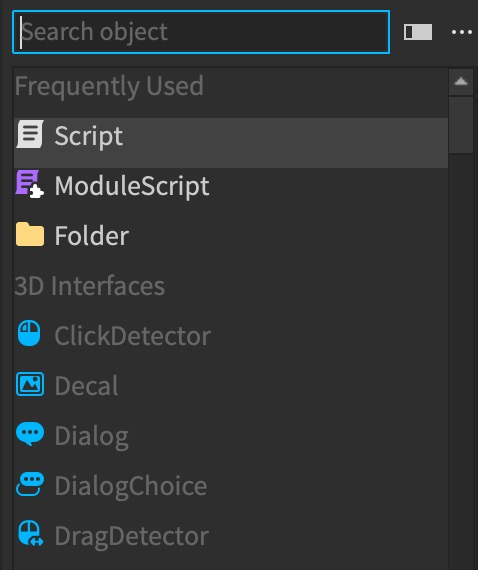Click the Frequently Used category header
This screenshot has height=570, width=478.
109,86
